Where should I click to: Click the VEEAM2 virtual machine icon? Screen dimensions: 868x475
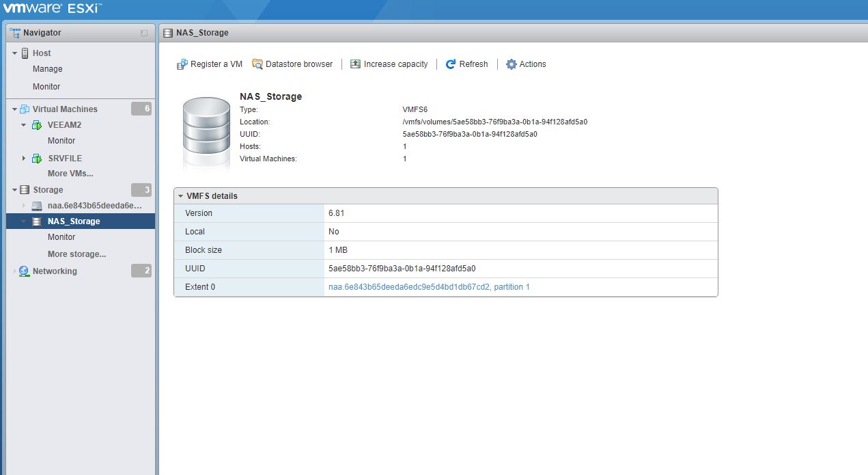[x=37, y=125]
